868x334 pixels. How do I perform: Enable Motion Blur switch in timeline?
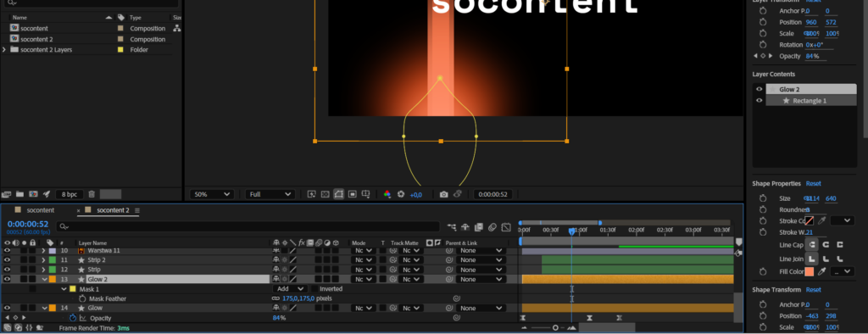492,227
